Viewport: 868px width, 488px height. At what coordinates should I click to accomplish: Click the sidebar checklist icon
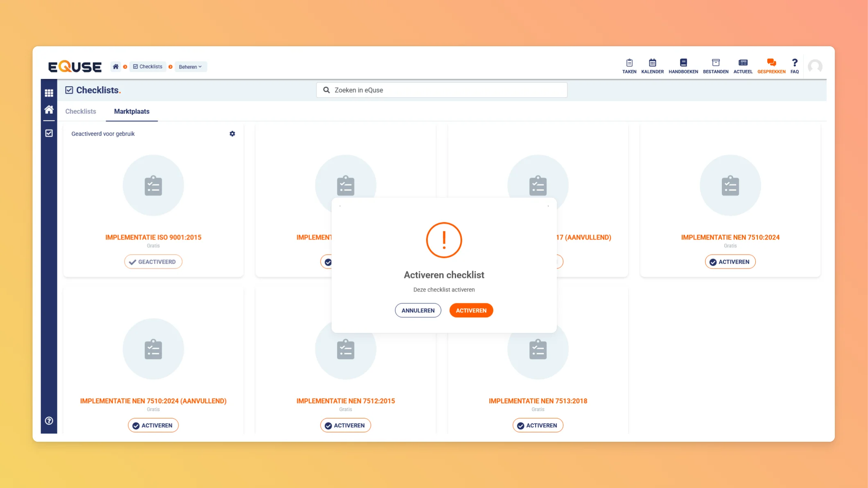(x=49, y=133)
